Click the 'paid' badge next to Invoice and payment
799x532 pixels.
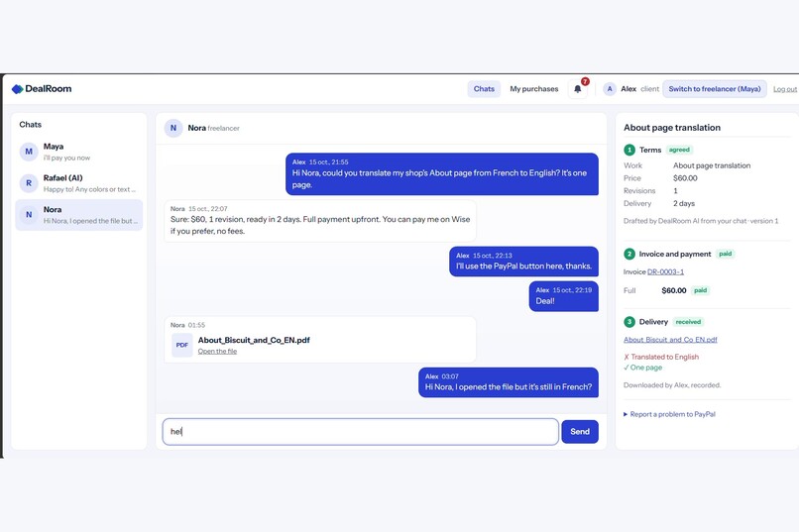(x=725, y=254)
